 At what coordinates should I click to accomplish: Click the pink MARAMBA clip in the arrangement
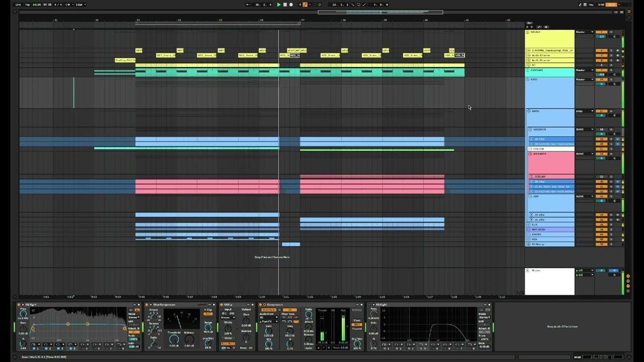[x=207, y=187]
